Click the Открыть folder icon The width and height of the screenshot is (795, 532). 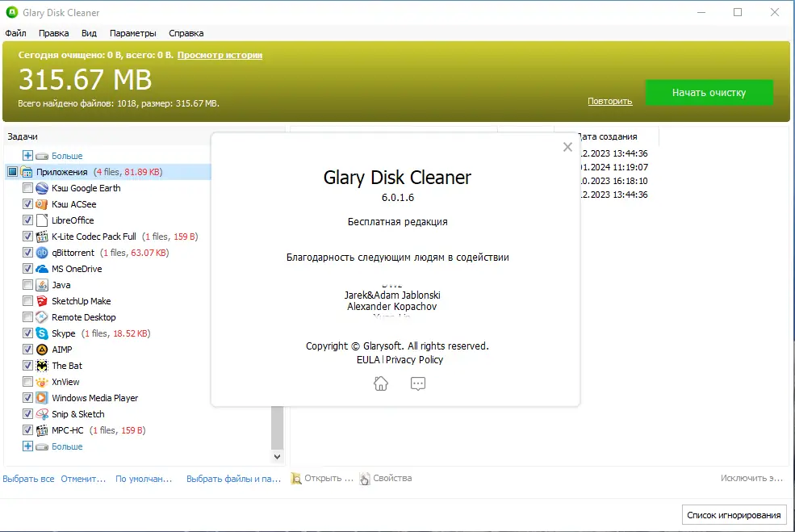point(296,478)
